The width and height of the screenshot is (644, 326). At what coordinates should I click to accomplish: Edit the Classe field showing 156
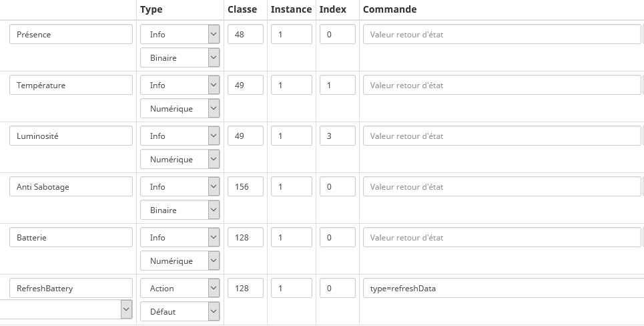(246, 187)
